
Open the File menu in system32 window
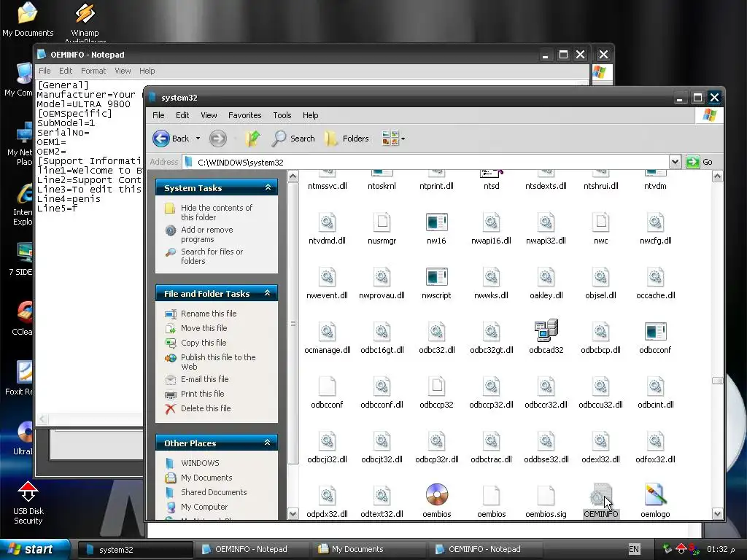pos(158,115)
